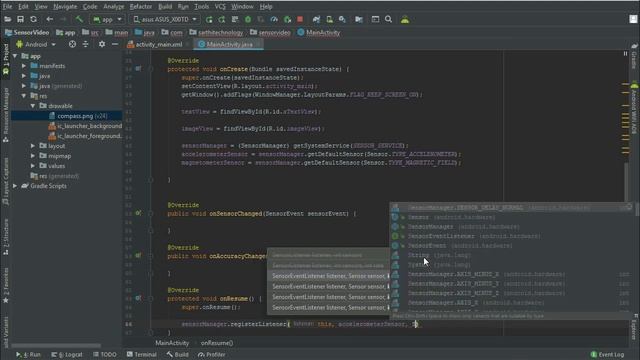Click the Sync project with Gradle icon
This screenshot has height=360, width=640.
[x=316, y=19]
